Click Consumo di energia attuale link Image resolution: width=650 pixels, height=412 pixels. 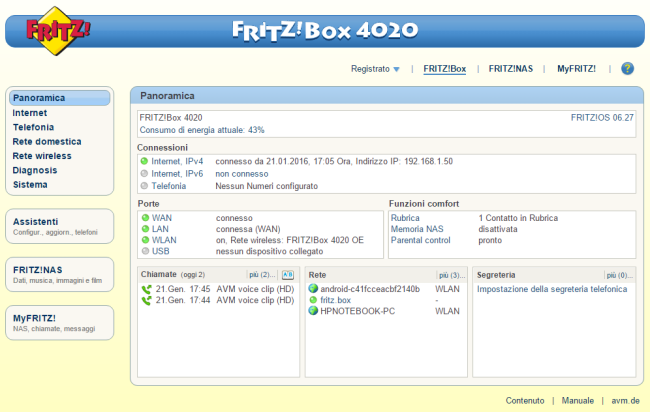(x=202, y=130)
